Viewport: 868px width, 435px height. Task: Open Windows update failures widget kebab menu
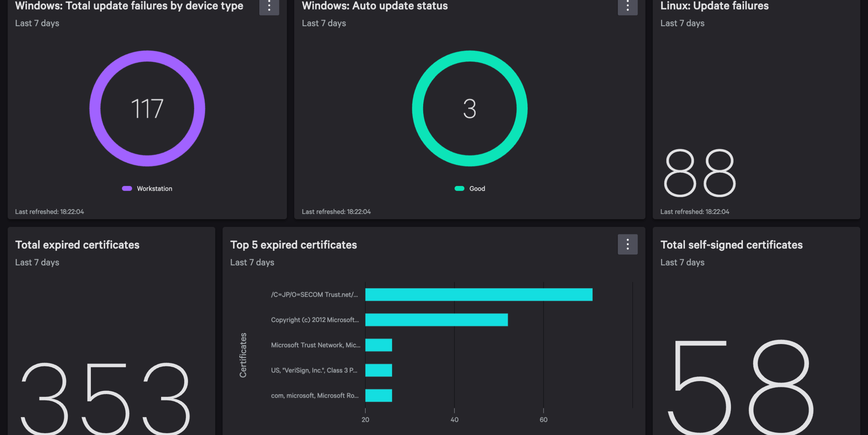(x=269, y=6)
